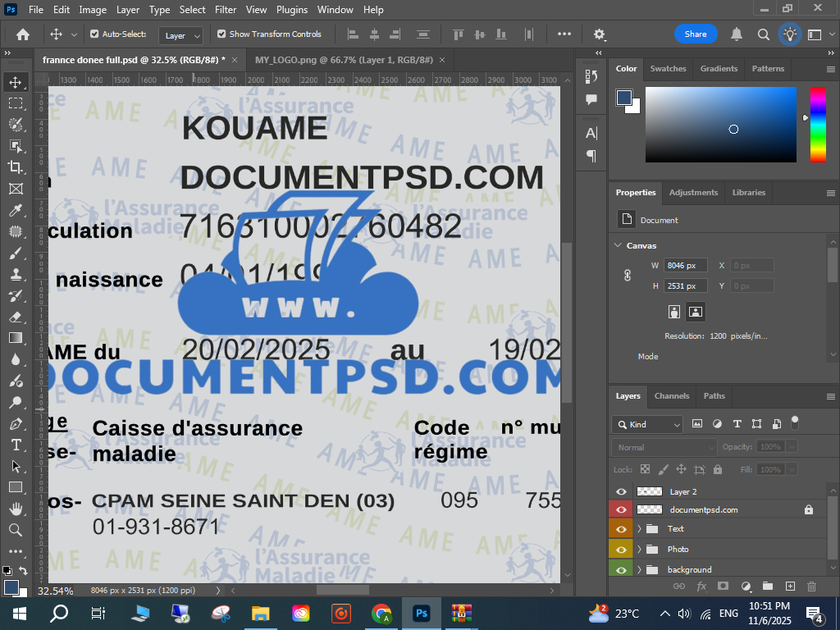Click the color hue spectrum slider
840x630 pixels.
click(818, 124)
